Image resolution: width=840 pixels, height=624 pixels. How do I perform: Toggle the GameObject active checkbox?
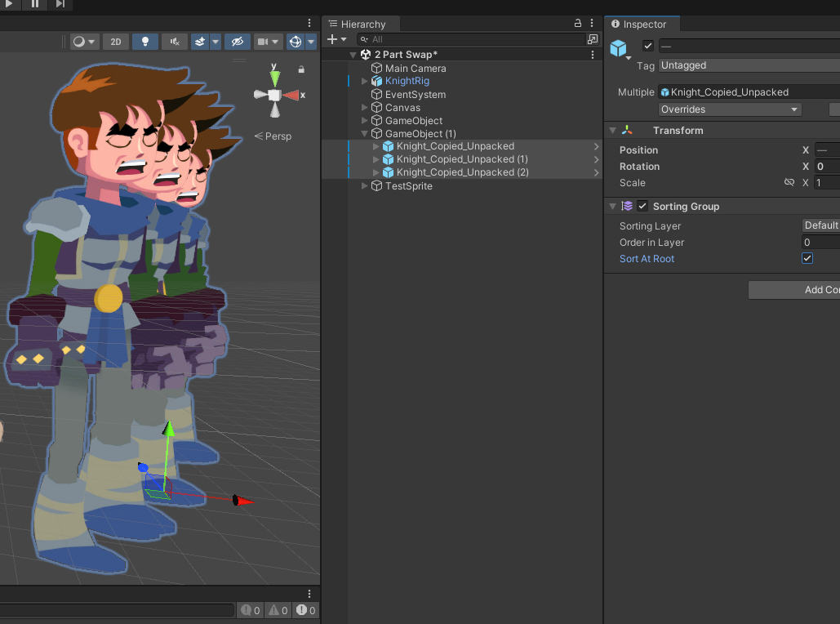point(647,46)
